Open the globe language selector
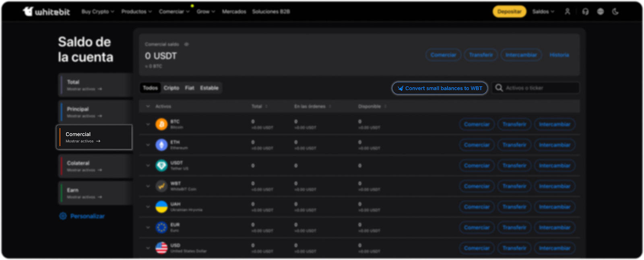Viewport: 644px width, 260px height. (x=600, y=12)
